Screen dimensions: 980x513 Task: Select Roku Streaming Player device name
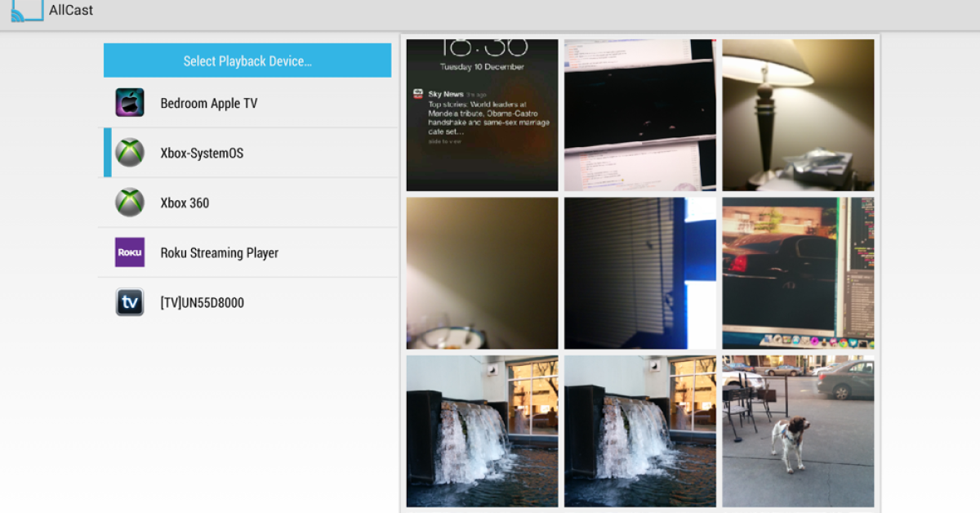220,253
